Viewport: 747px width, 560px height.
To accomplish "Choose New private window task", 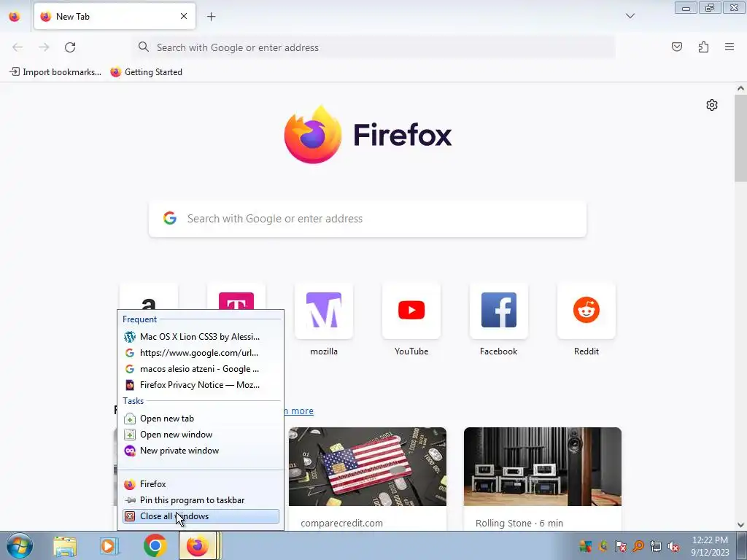I will click(201, 451).
